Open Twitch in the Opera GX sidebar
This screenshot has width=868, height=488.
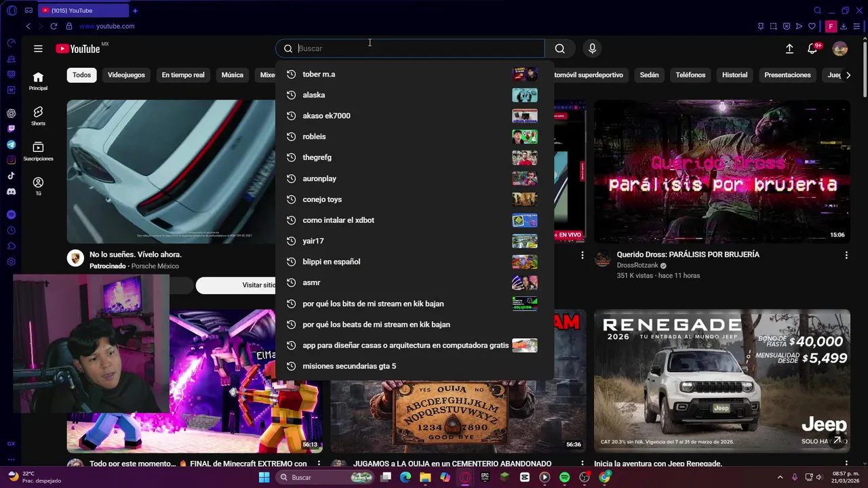click(x=12, y=129)
